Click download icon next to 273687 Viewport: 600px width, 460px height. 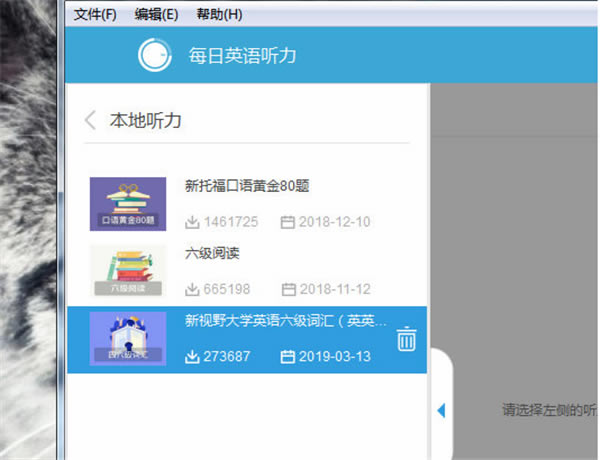192,357
